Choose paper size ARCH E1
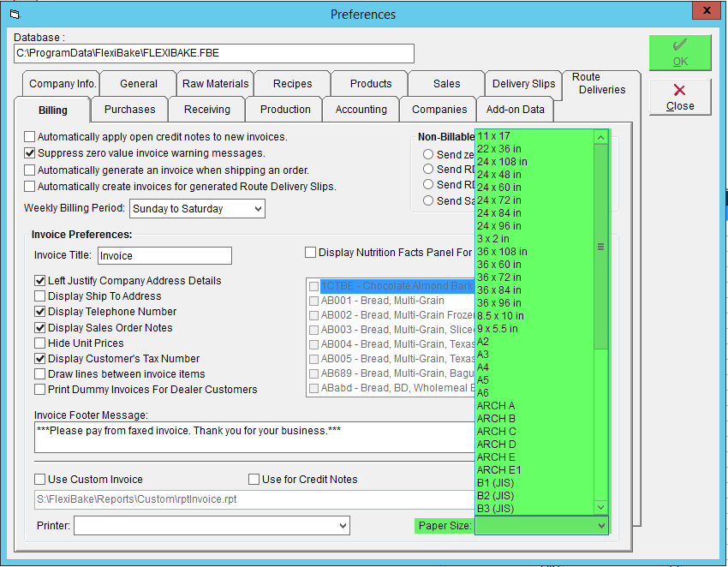This screenshot has height=567, width=728. click(x=534, y=470)
